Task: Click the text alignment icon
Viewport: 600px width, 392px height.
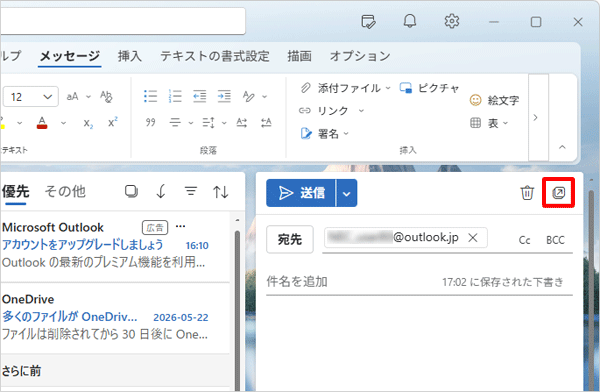Action: point(175,122)
